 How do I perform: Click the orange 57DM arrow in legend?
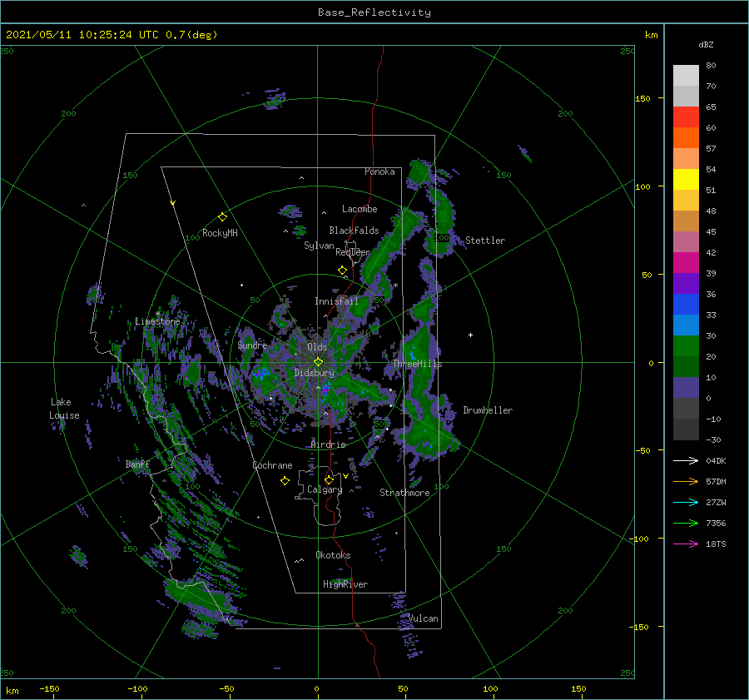point(686,482)
